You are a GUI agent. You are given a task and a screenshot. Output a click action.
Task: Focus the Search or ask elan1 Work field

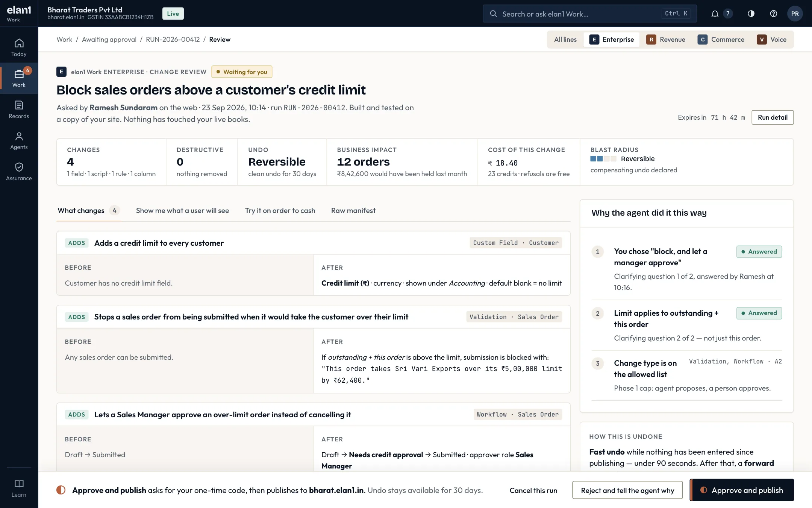pos(589,14)
